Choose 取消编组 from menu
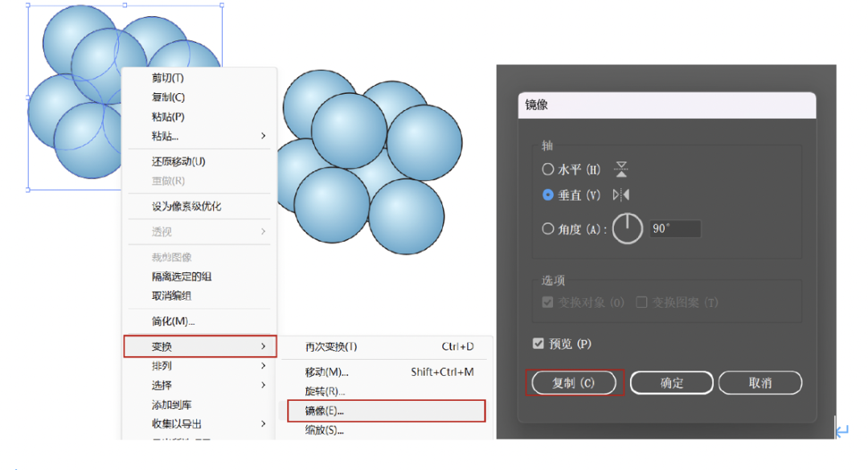This screenshot has width=868, height=470. coord(172,296)
